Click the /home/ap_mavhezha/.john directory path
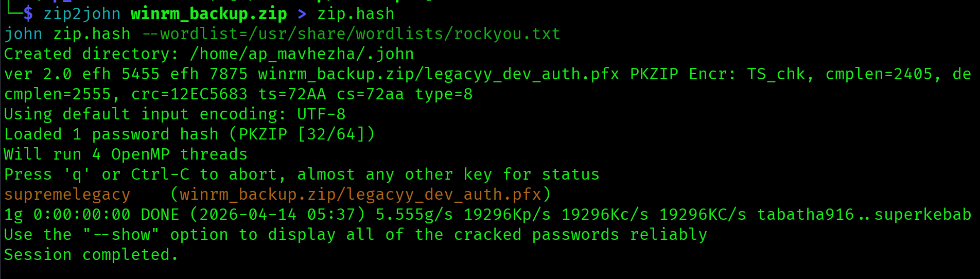980x279 pixels. 302,54
